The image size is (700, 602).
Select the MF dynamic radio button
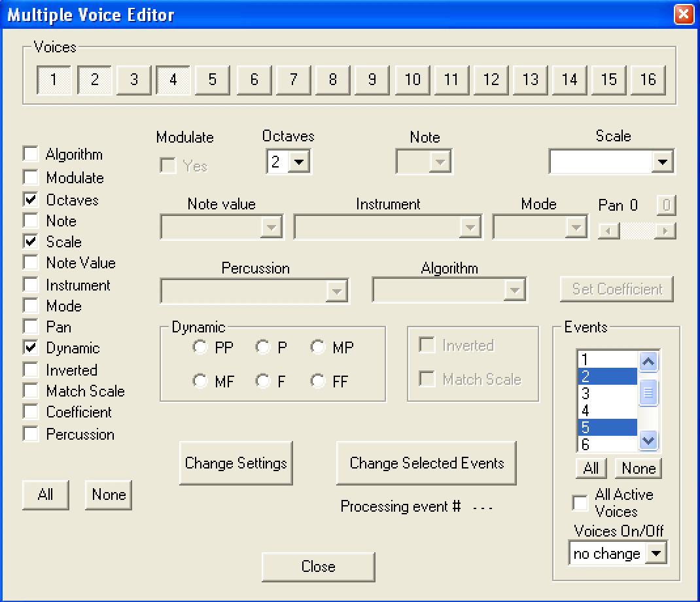click(x=200, y=381)
